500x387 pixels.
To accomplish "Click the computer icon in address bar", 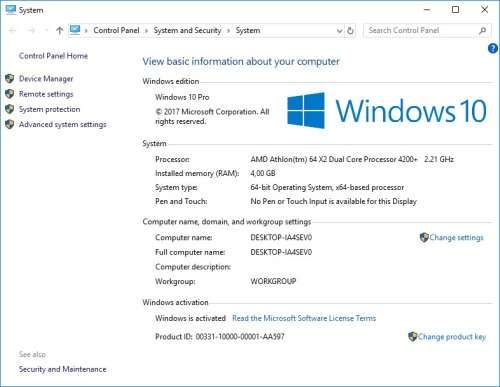I will 75,30.
